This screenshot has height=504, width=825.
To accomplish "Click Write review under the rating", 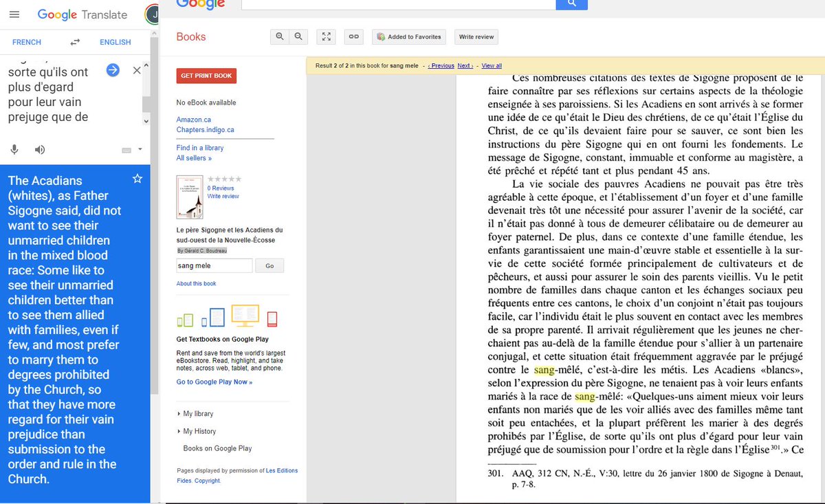I will coord(223,197).
